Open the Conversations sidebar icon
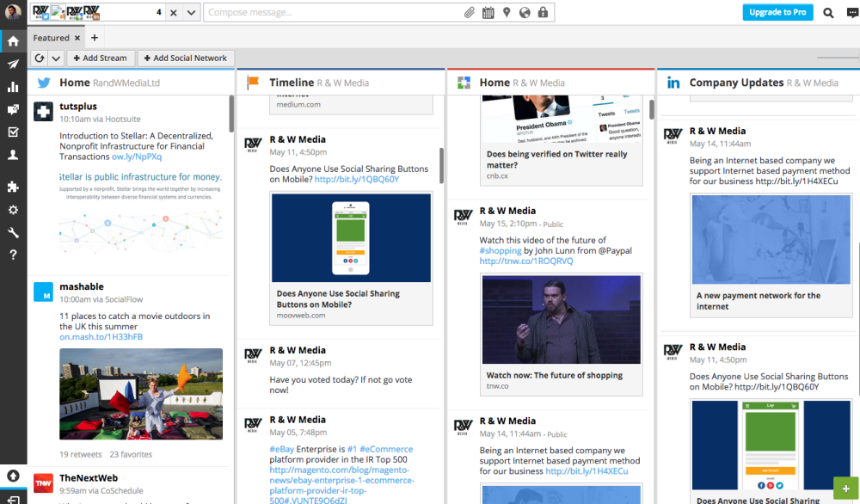The height and width of the screenshot is (504, 860). pyautogui.click(x=13, y=110)
